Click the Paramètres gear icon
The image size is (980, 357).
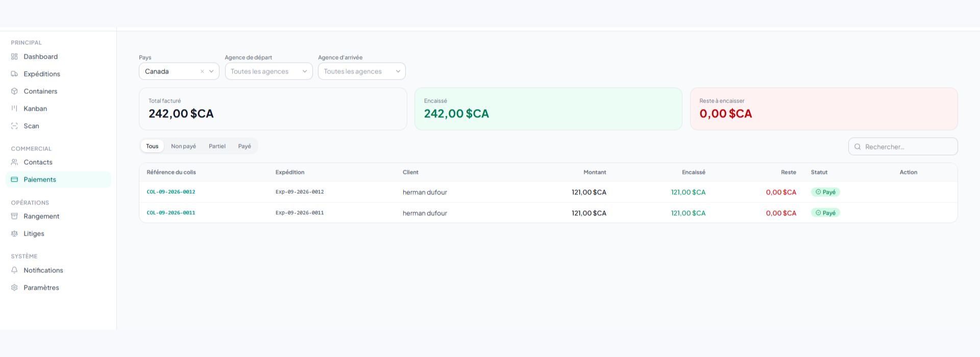pyautogui.click(x=14, y=288)
